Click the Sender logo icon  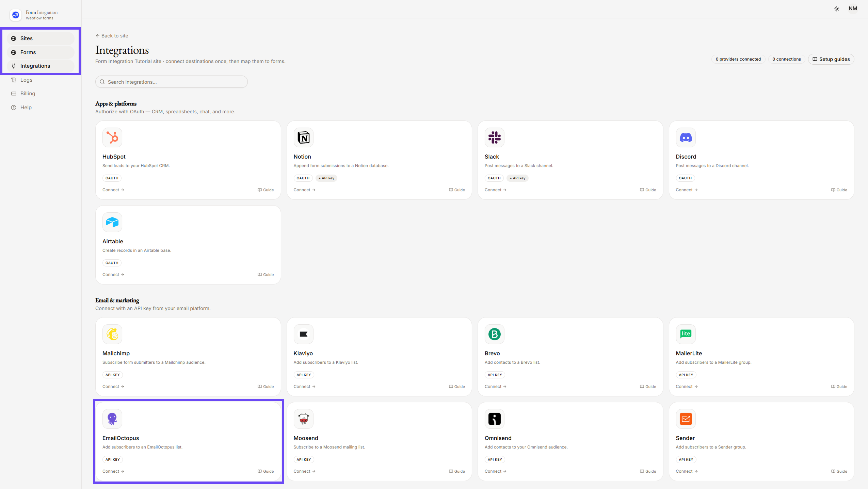[686, 419]
